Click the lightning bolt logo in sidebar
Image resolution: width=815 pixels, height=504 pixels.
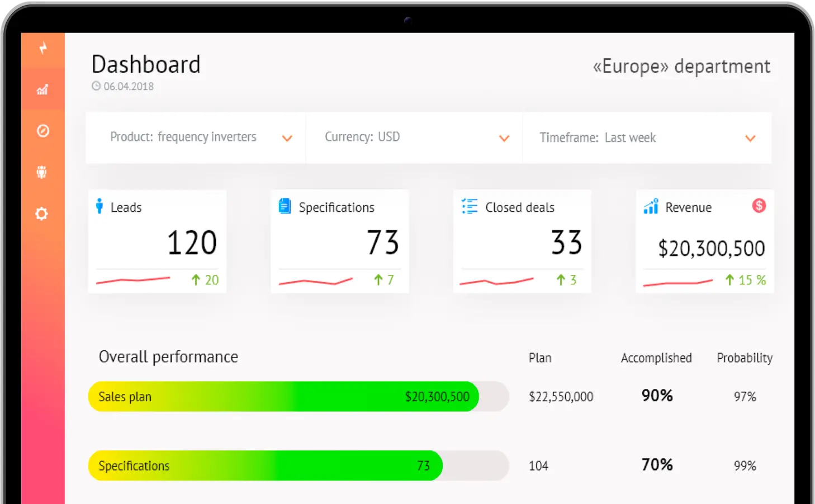(x=43, y=48)
